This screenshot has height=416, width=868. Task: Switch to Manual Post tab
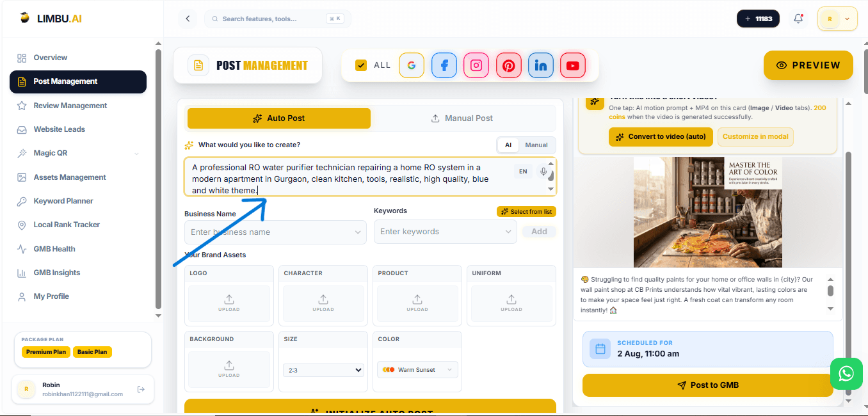pos(462,118)
